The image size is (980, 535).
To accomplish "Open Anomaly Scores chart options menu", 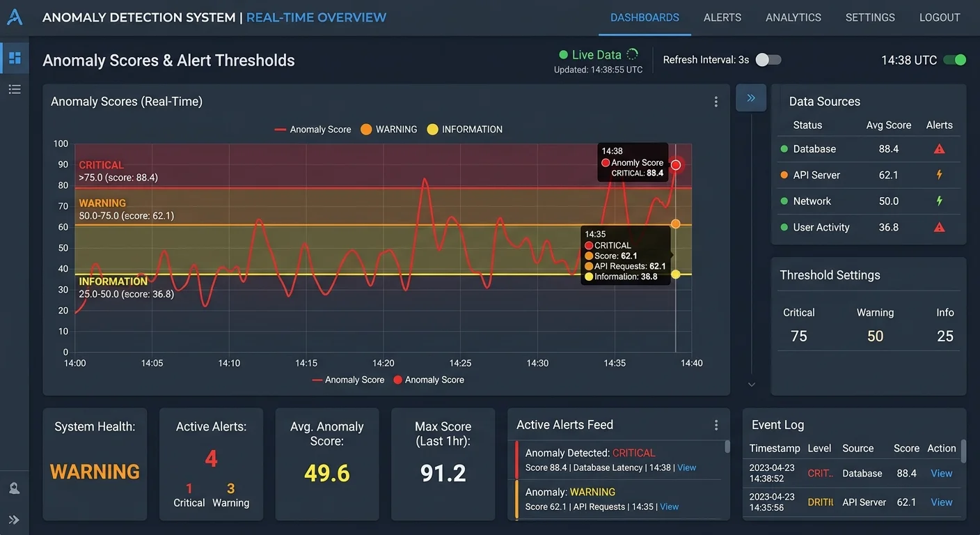I will [x=716, y=102].
